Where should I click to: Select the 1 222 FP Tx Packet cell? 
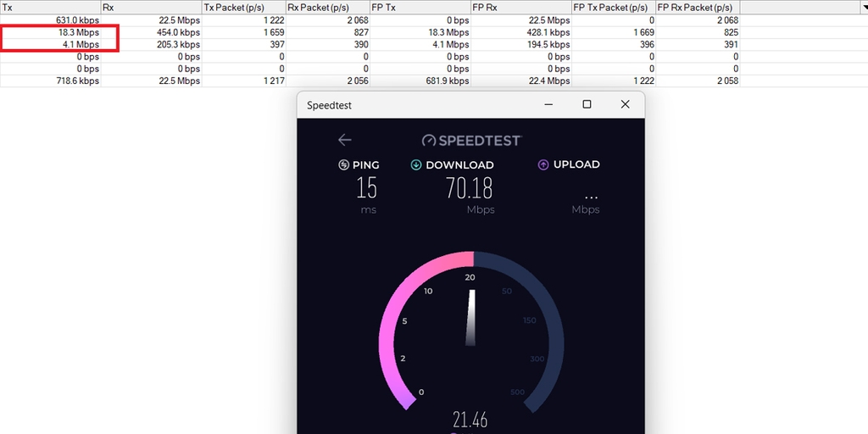pos(614,81)
